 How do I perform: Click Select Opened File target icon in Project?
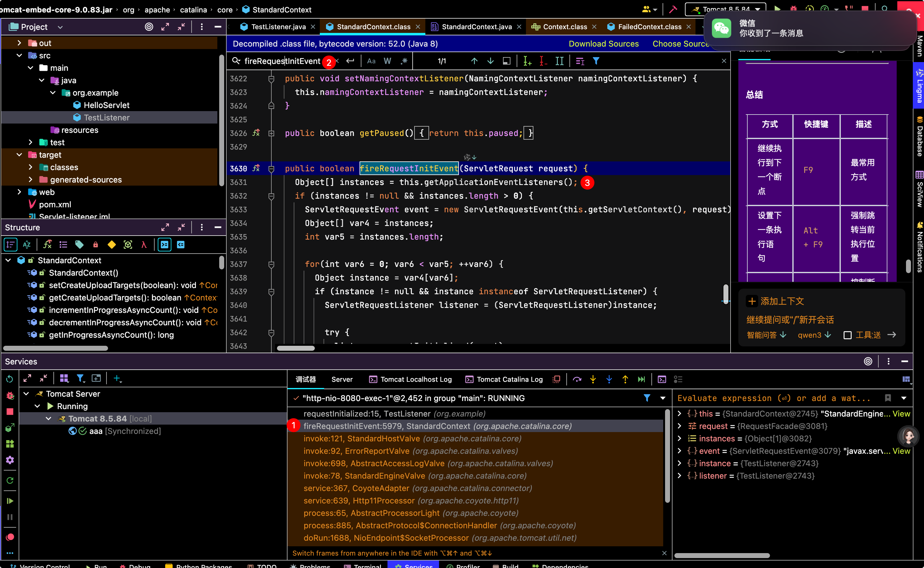tap(149, 27)
